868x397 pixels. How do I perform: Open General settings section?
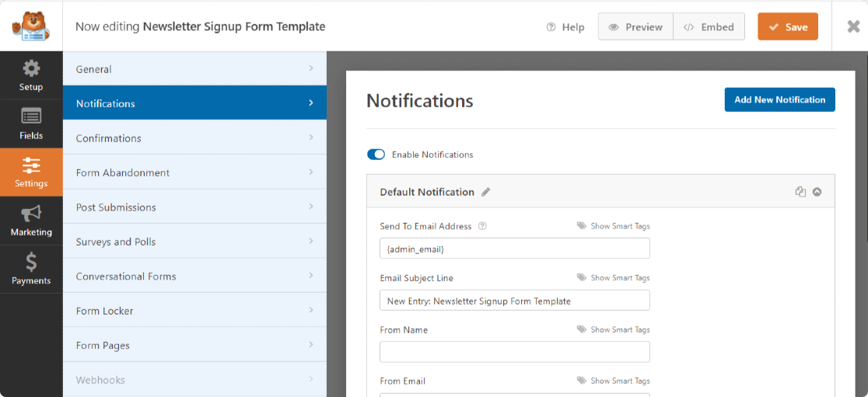195,69
